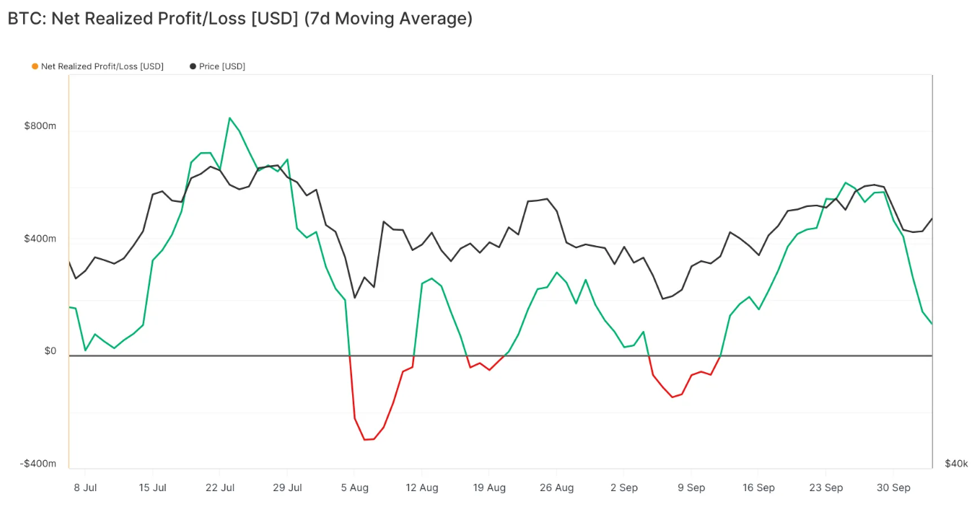Screen dimensions: 980x507
Task: Select the 30 Sep date label
Action: (x=893, y=488)
